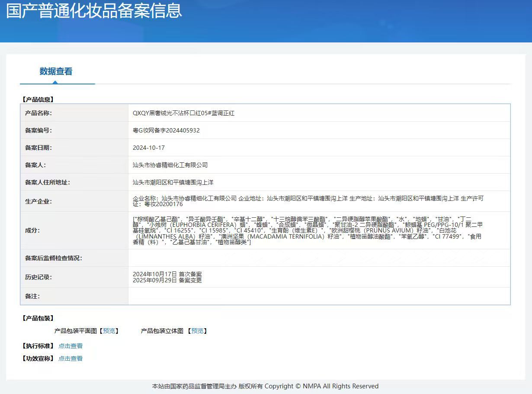Select the product name QXQY黑奢绒光不沾杯口红05#蓝调正红
532x394 pixels.
[183, 113]
